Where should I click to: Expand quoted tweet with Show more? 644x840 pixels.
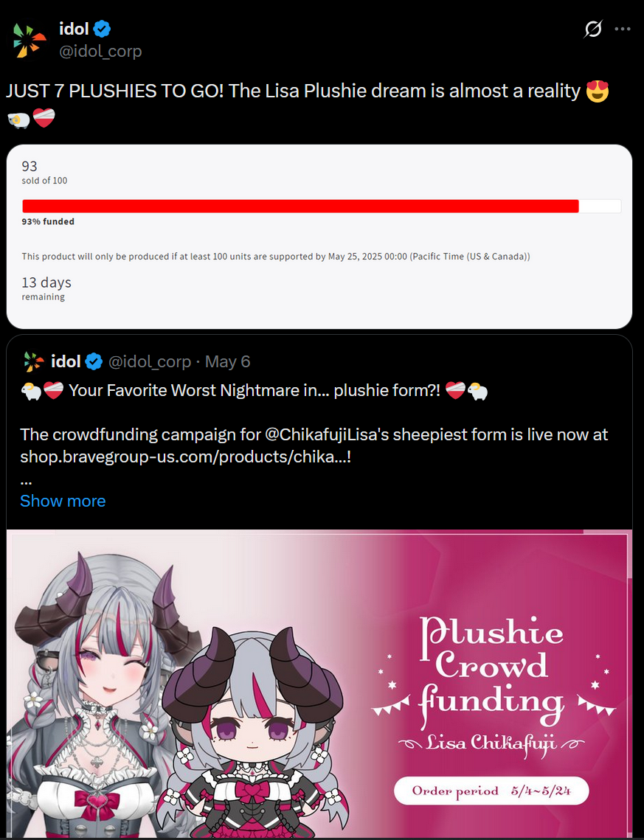[63, 501]
